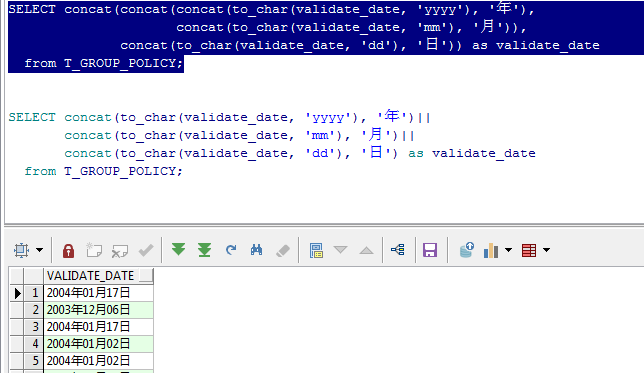Select the VALIDATE_DATE cell in row 3
Screen dimensions: 644x373
[99, 327]
